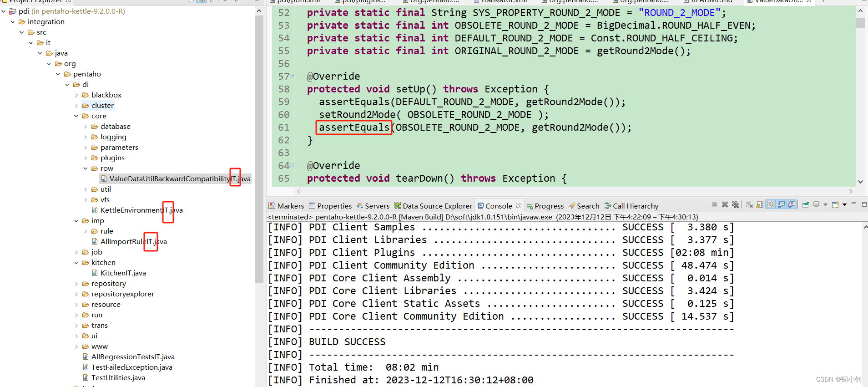Screen dimensions: 868x387
Task: Toggle Show Console on Standard Error
Action: pyautogui.click(x=792, y=204)
